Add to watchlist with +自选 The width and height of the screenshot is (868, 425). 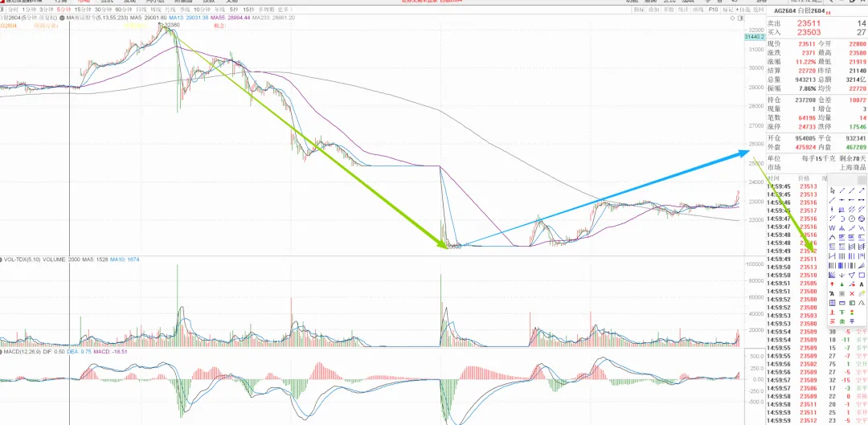point(743,10)
